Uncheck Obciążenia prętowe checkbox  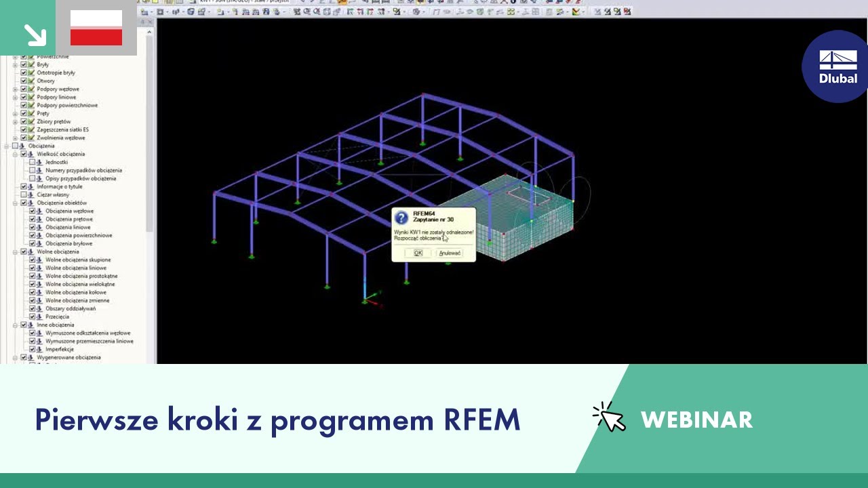click(32, 219)
